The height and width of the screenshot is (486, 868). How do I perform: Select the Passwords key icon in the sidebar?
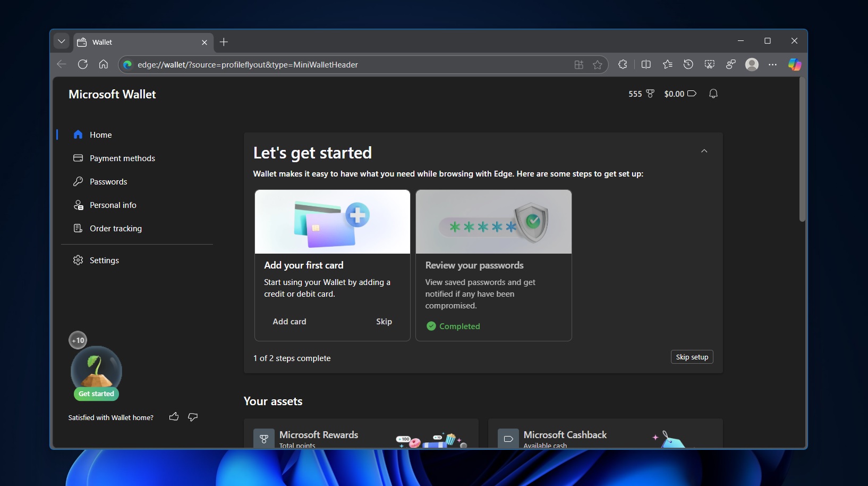(x=78, y=181)
